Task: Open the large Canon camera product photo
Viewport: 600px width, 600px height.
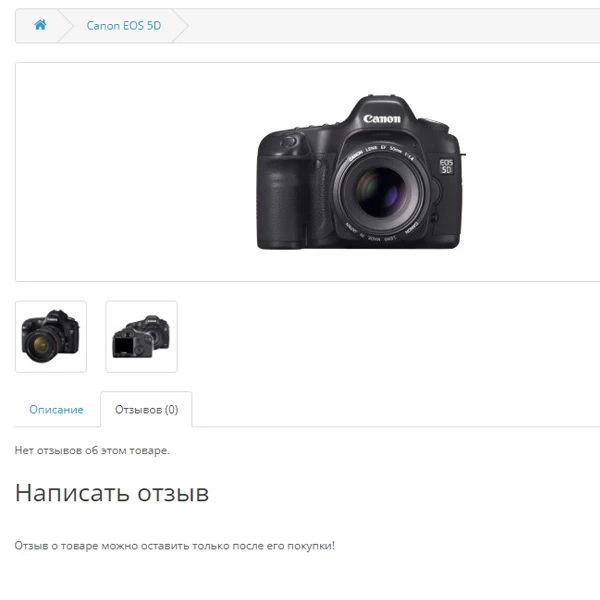Action: coord(361,172)
